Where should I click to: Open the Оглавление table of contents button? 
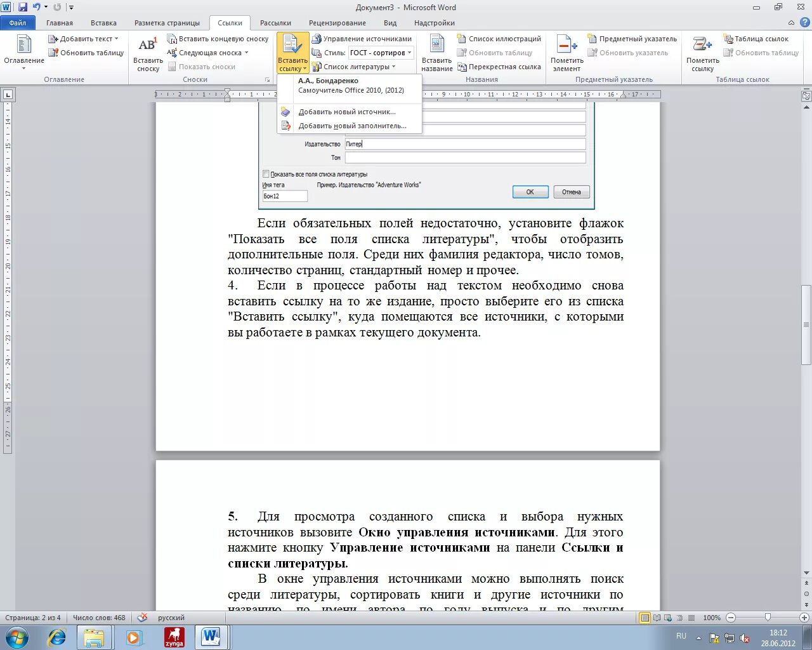(24, 53)
